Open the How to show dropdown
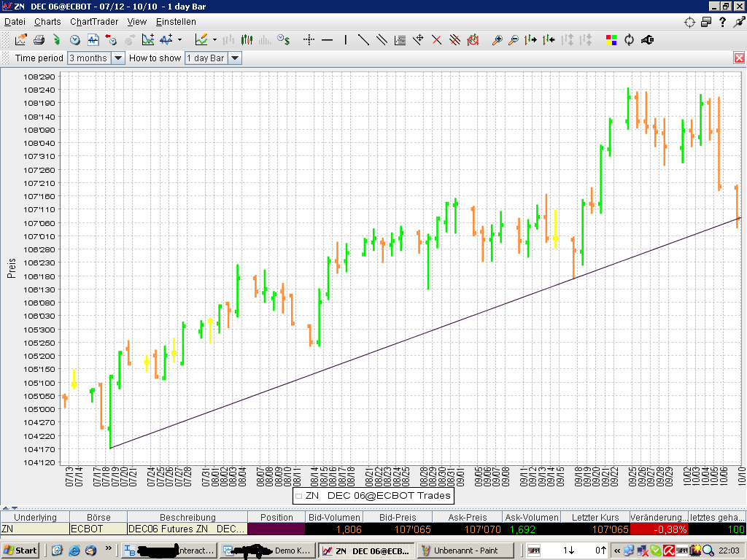Screen dimensions: 747x560 [235, 58]
